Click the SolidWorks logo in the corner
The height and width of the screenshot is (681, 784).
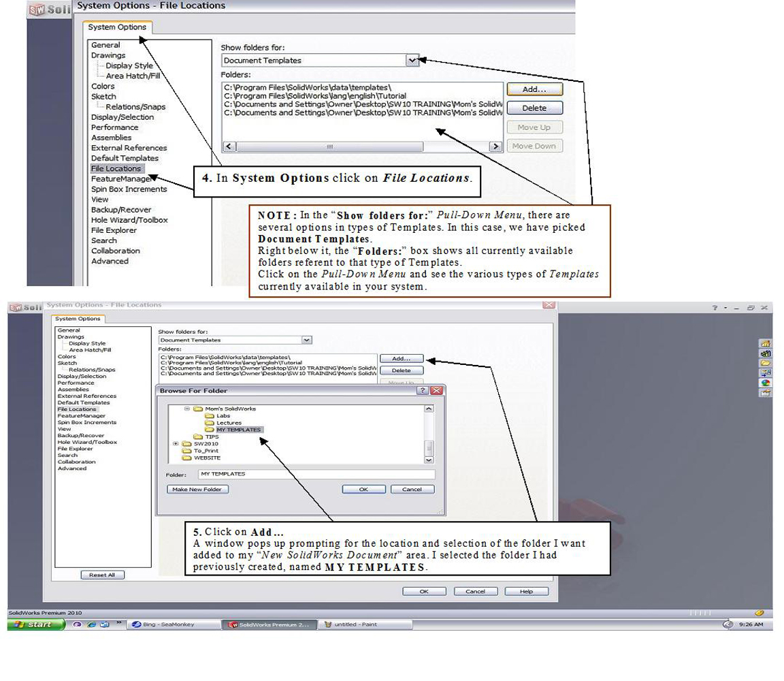pyautogui.click(x=15, y=306)
